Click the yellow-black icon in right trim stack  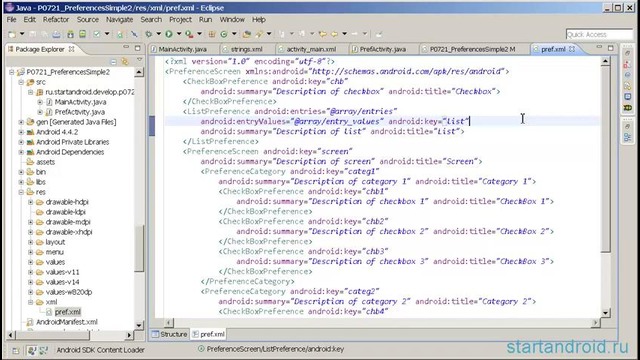pos(627,108)
